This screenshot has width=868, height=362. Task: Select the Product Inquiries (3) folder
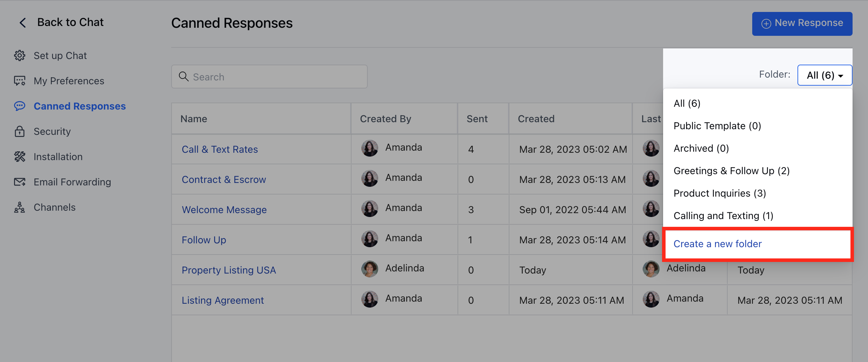719,193
